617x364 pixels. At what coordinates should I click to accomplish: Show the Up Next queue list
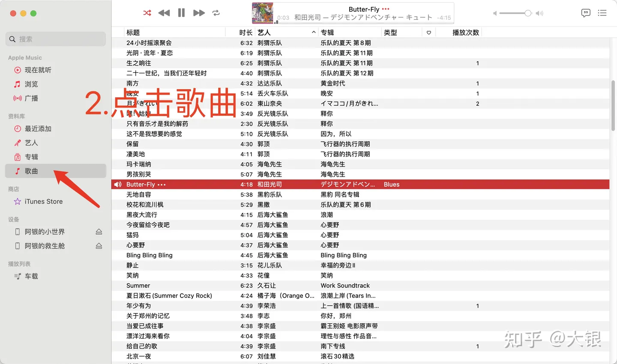602,13
